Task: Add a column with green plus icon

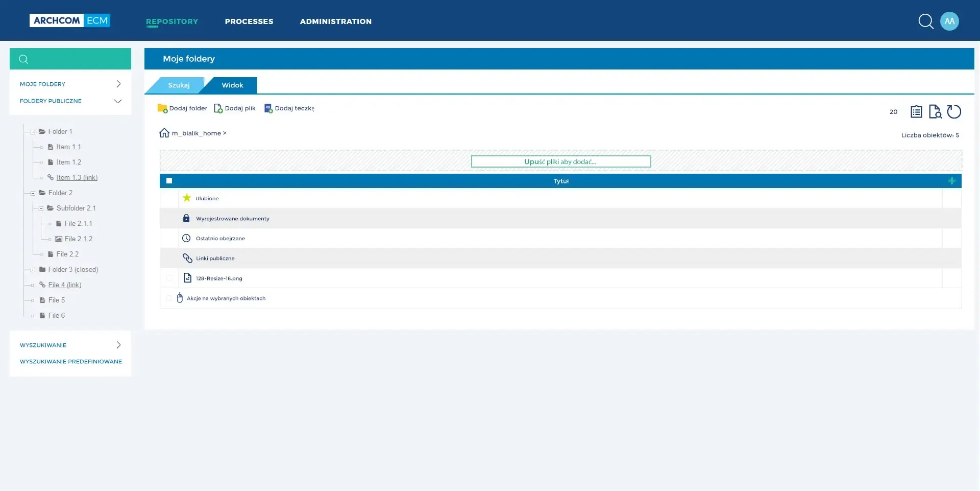Action: tap(952, 181)
